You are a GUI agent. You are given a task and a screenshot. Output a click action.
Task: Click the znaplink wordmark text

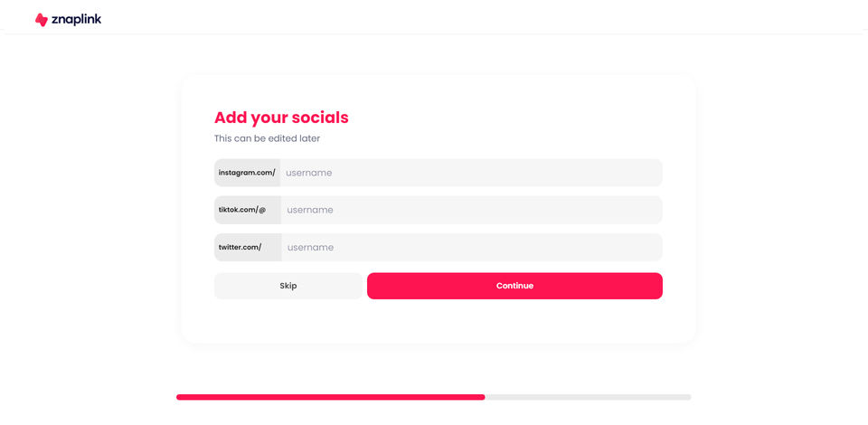click(x=76, y=19)
